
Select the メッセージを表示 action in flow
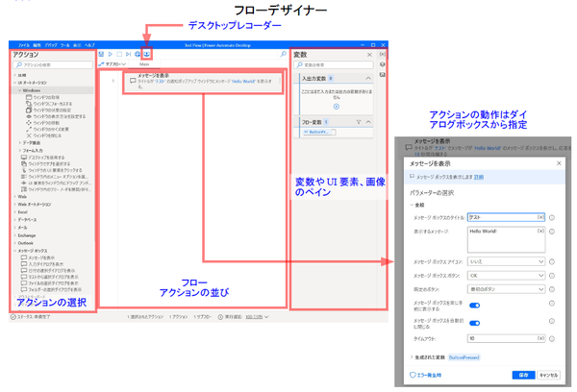tap(203, 82)
